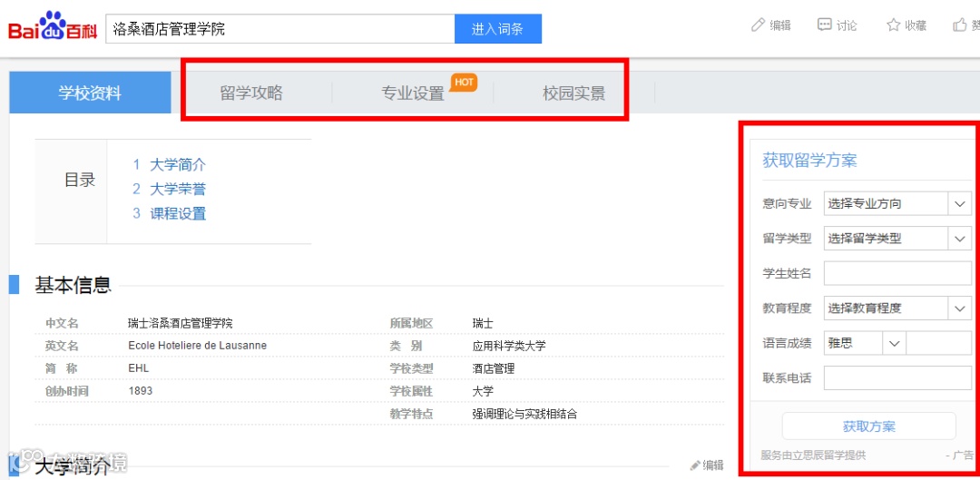Image resolution: width=980 pixels, height=480 pixels.
Task: Click the 学校属性 label
Action: click(x=411, y=391)
